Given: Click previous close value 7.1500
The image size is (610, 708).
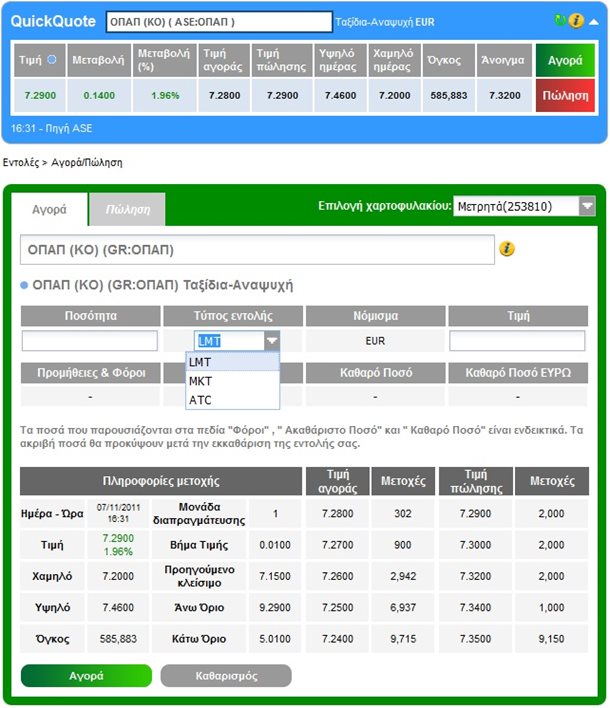Looking at the screenshot, I should (275, 576).
